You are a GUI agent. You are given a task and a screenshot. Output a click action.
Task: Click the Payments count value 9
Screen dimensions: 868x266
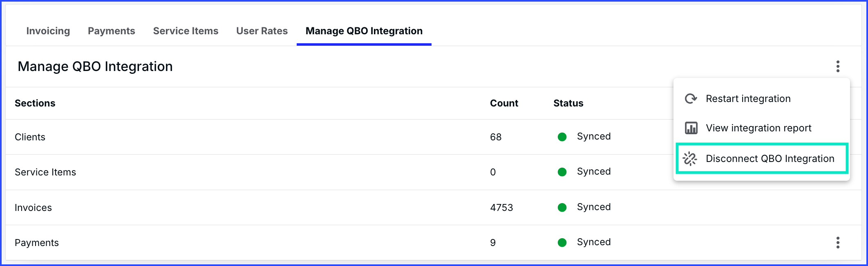click(x=493, y=243)
